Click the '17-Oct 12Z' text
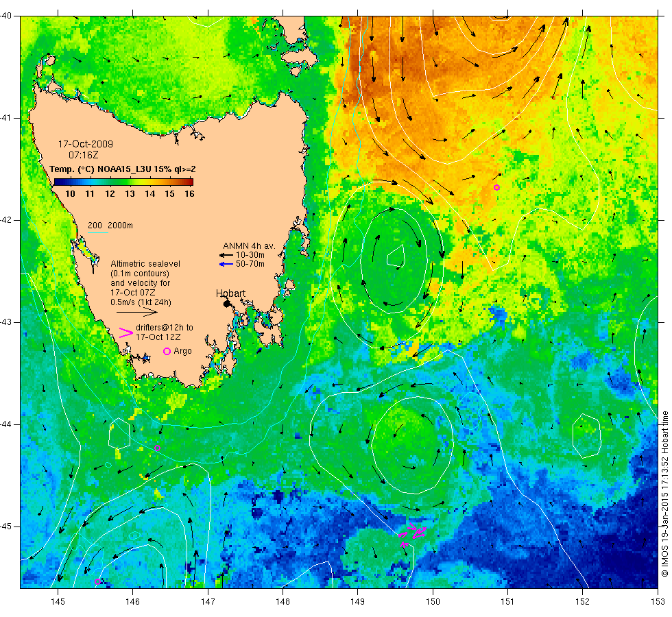This screenshot has width=672, height=617. pyautogui.click(x=158, y=337)
